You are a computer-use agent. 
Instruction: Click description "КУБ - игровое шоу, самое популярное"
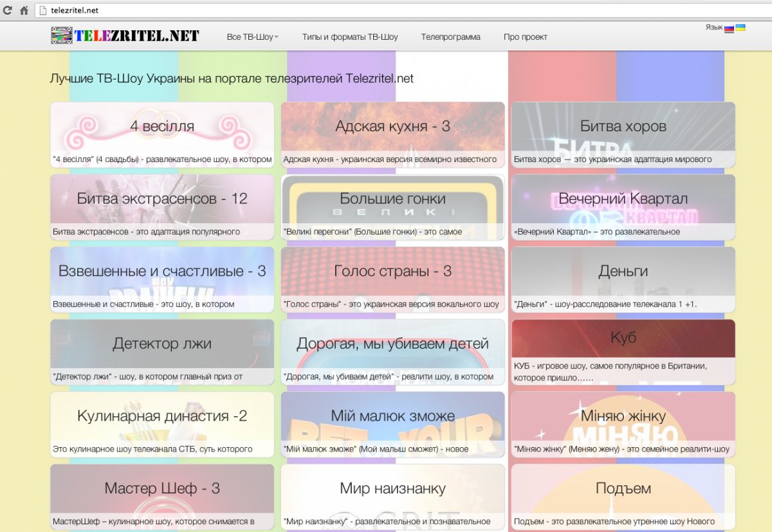click(x=611, y=372)
